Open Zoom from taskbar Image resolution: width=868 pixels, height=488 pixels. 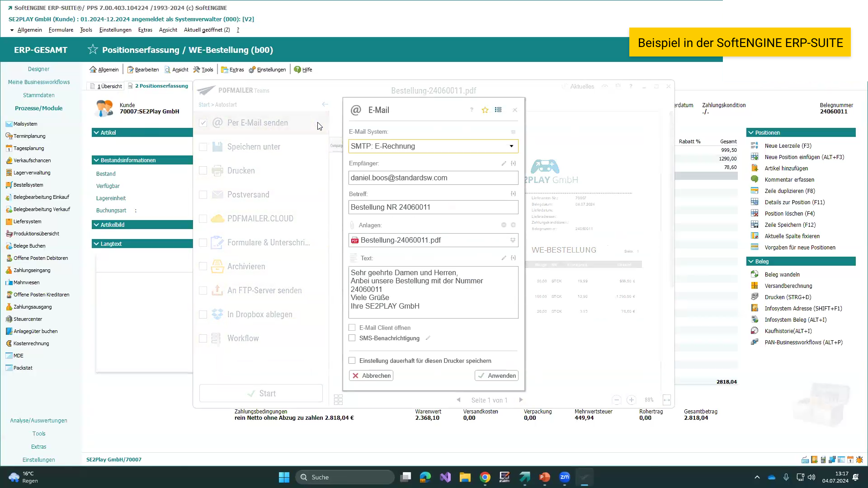coord(565,477)
